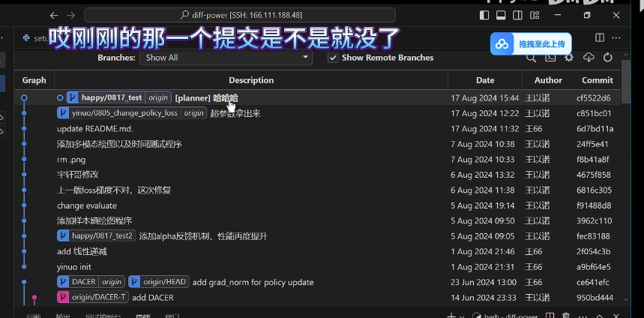Image resolution: width=644 pixels, height=318 pixels.
Task: Split the editor to the right
Action: [x=600, y=37]
